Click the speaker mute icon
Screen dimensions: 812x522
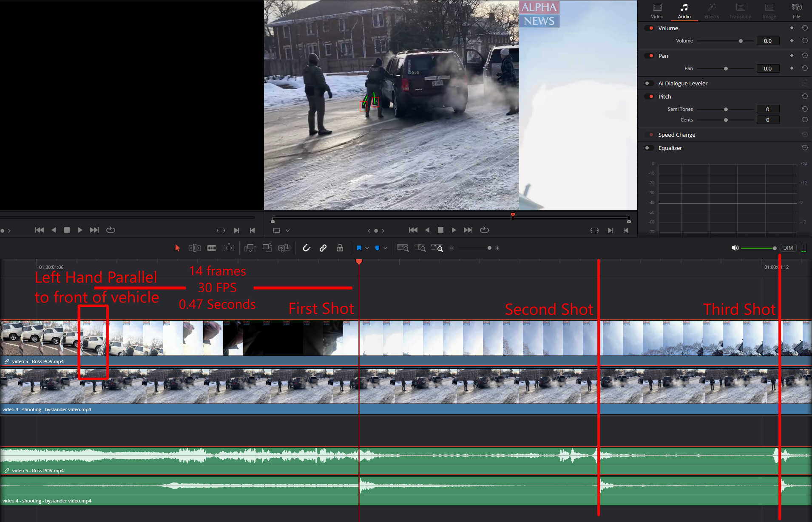coord(735,248)
